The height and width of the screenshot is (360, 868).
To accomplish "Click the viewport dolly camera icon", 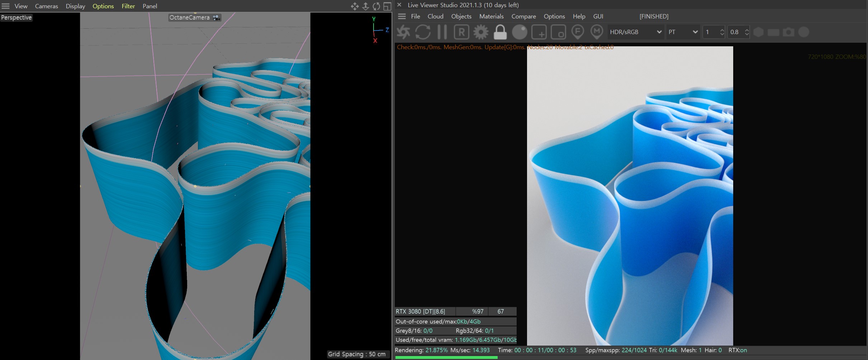I will click(365, 6).
